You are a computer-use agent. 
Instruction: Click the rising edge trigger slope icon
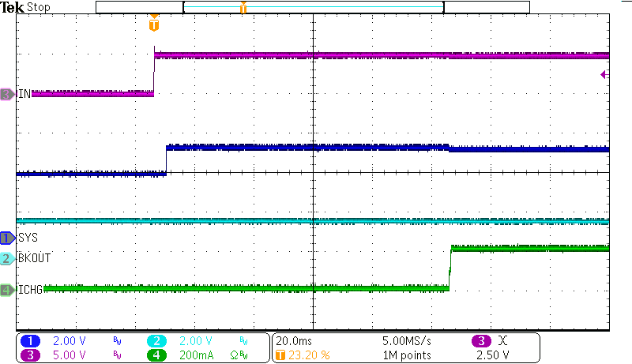click(503, 341)
